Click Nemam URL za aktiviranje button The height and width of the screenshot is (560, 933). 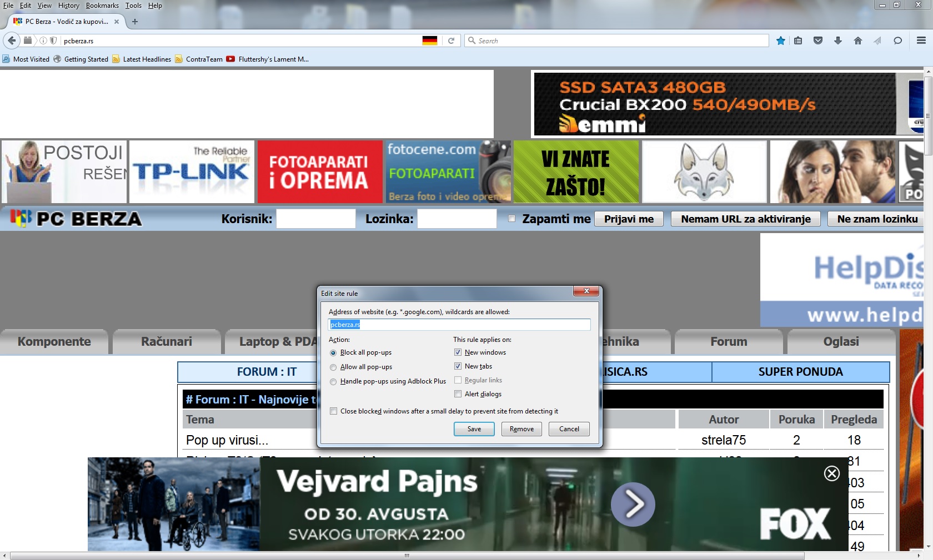(746, 219)
